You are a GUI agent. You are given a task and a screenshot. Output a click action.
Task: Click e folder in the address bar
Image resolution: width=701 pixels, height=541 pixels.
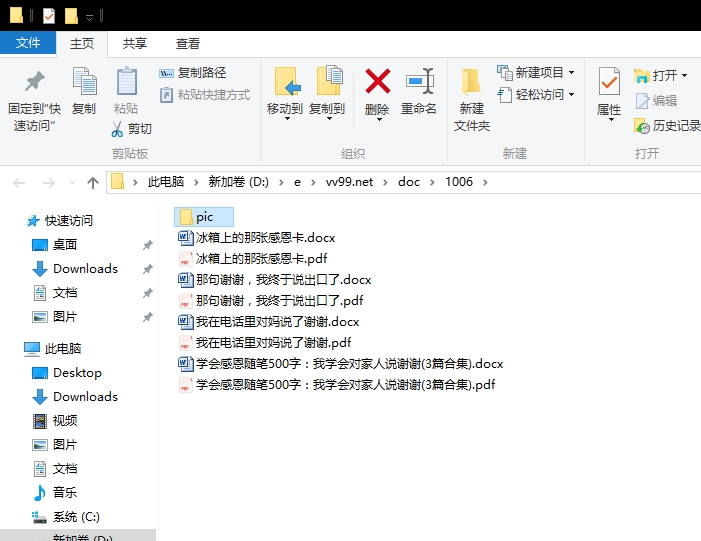coord(297,182)
